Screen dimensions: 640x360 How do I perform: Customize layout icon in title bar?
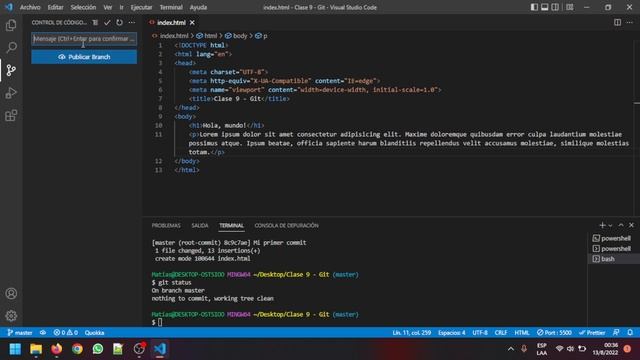click(x=569, y=7)
